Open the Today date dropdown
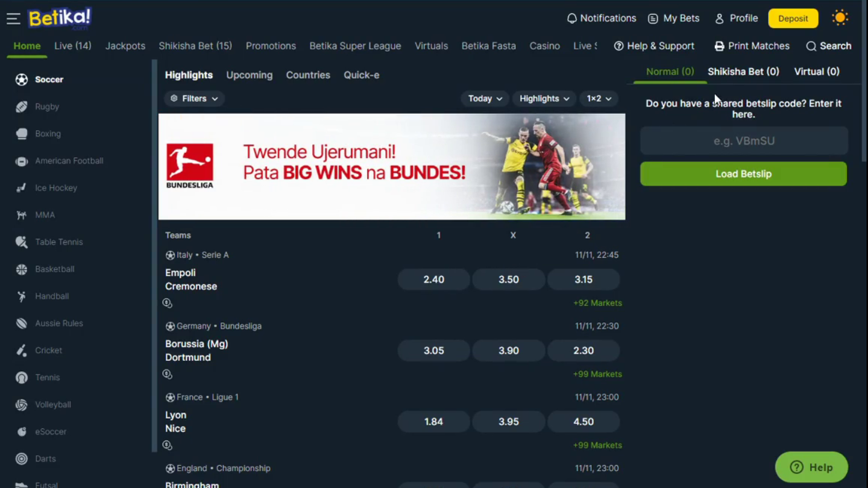This screenshot has width=868, height=488. [485, 99]
